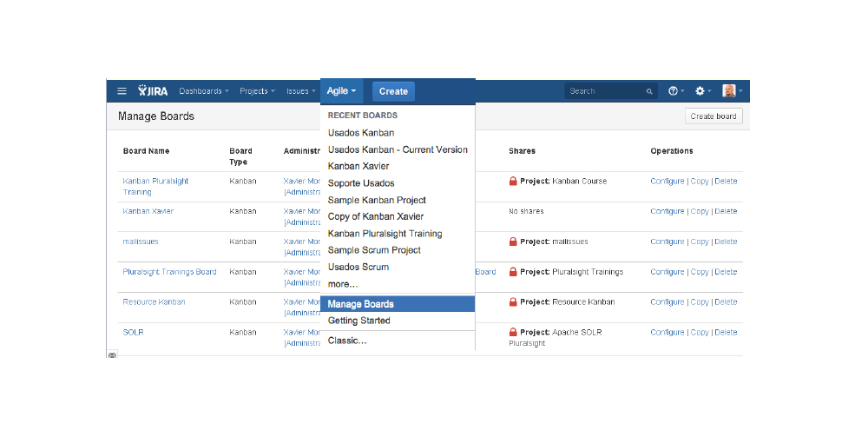The width and height of the screenshot is (868, 437).
Task: Focus the Search input field
Action: pyautogui.click(x=610, y=91)
